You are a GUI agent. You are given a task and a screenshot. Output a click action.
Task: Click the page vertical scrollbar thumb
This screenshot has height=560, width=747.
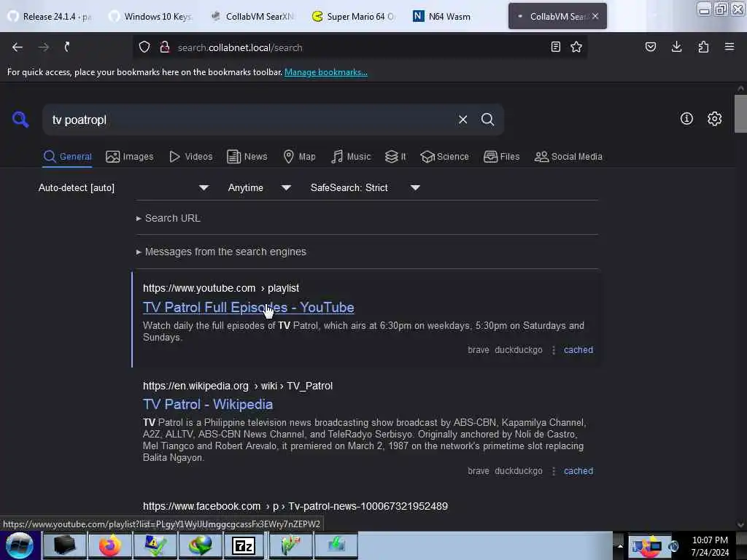click(x=740, y=114)
